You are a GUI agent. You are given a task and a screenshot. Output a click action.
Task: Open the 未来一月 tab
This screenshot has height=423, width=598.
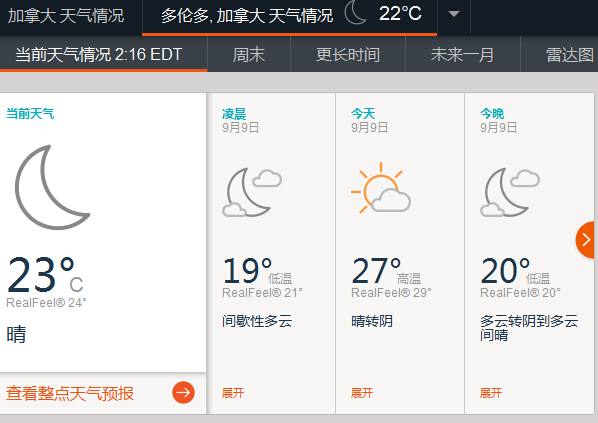463,54
